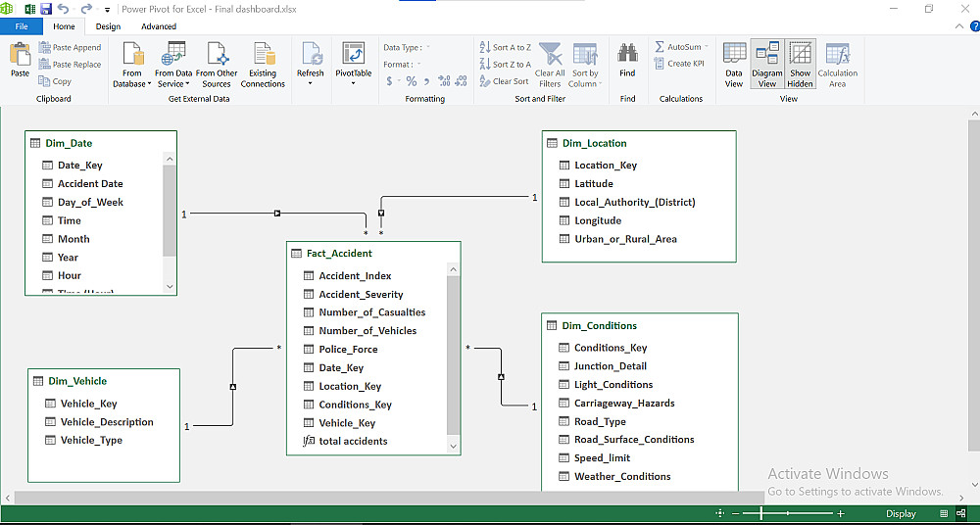Decrease decimal places
980x525 pixels.
[x=461, y=81]
